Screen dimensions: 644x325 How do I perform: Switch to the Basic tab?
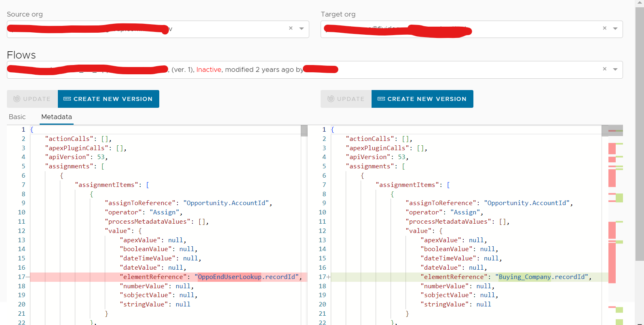point(17,117)
